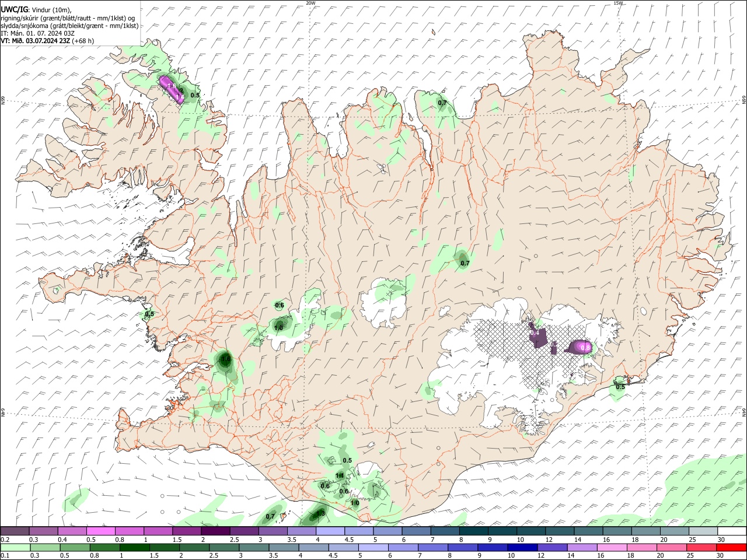Screen dimensions: 747x560
Task: Click the white Hofsjökull glacier in central Iceland
Action: [x=382, y=303]
